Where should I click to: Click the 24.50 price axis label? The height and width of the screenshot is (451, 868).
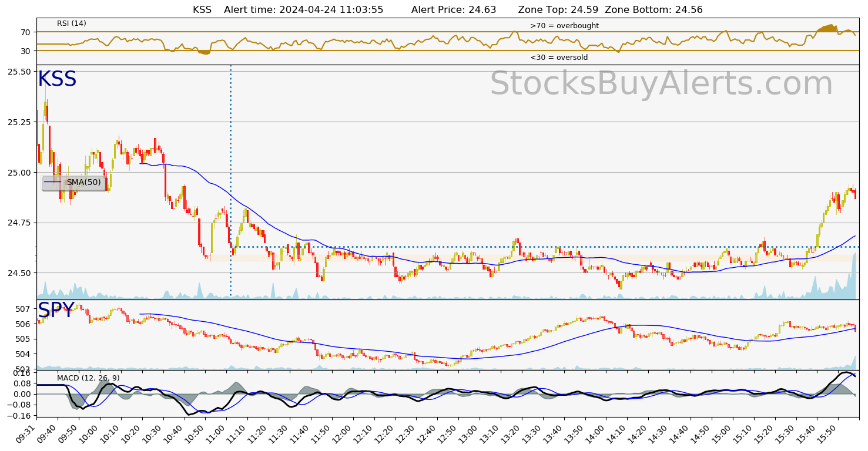(x=21, y=273)
